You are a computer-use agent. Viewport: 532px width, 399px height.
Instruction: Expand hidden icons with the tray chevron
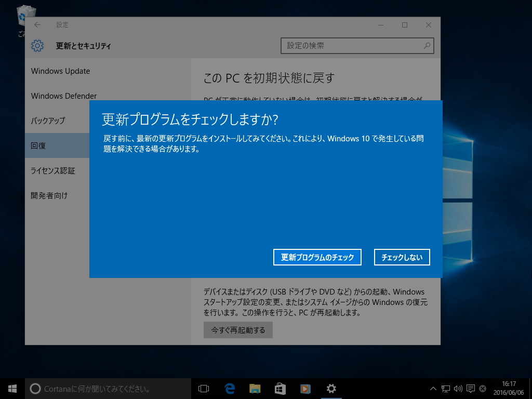click(x=432, y=388)
